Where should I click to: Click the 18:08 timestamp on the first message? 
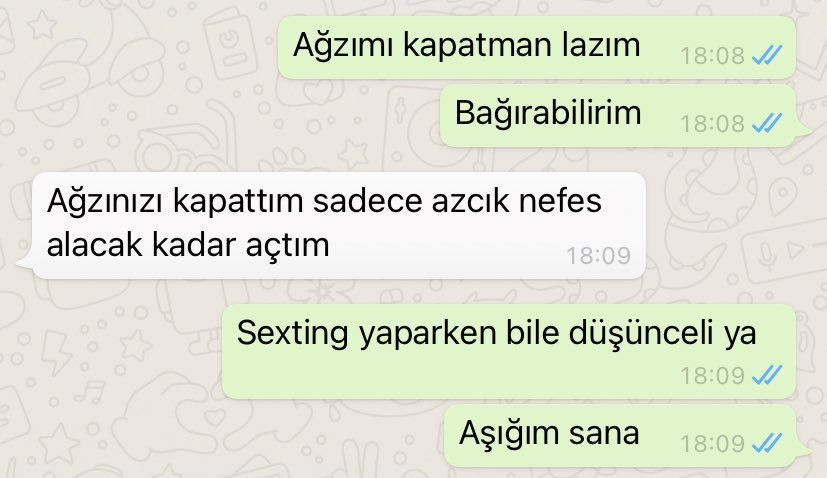click(712, 55)
